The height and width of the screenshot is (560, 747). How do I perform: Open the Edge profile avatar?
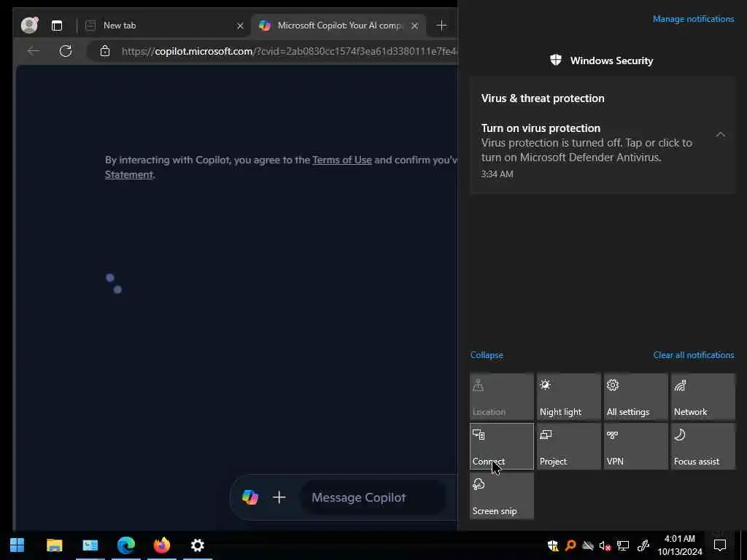point(29,26)
